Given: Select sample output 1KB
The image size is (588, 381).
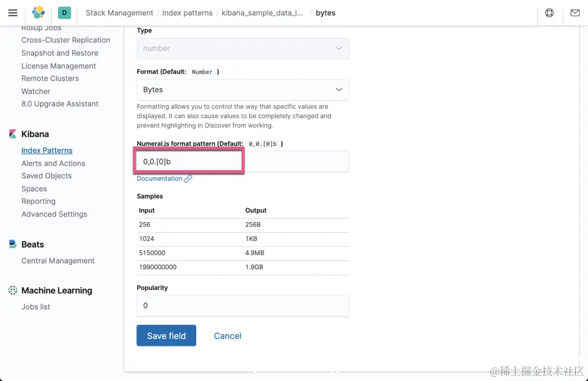Looking at the screenshot, I should (251, 239).
